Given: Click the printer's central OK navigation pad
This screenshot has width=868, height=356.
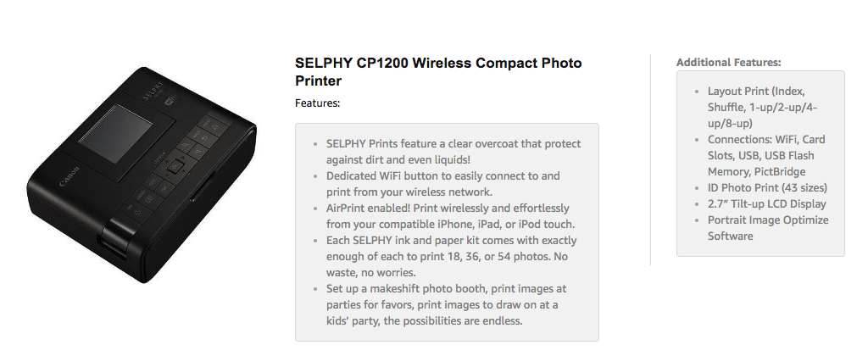Looking at the screenshot, I should [173, 166].
